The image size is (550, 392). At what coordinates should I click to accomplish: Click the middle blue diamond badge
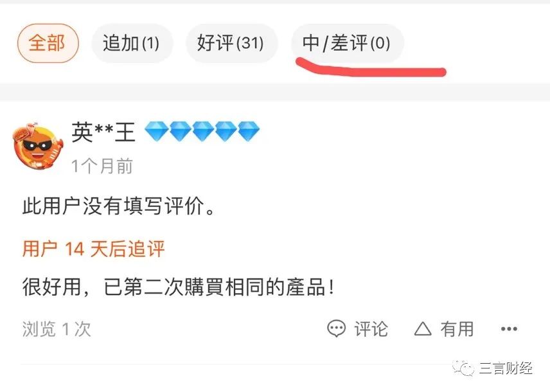pyautogui.click(x=202, y=131)
